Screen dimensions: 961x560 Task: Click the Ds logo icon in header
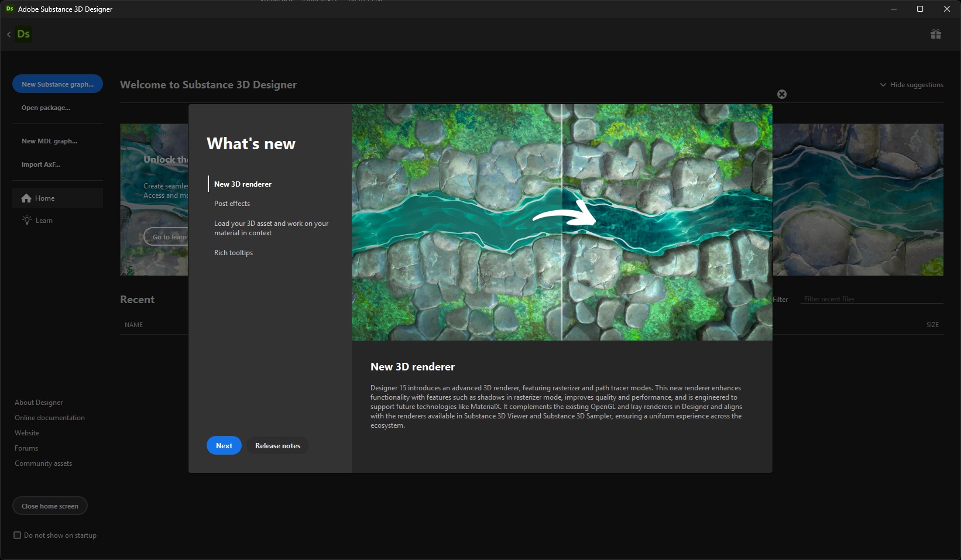pyautogui.click(x=23, y=34)
